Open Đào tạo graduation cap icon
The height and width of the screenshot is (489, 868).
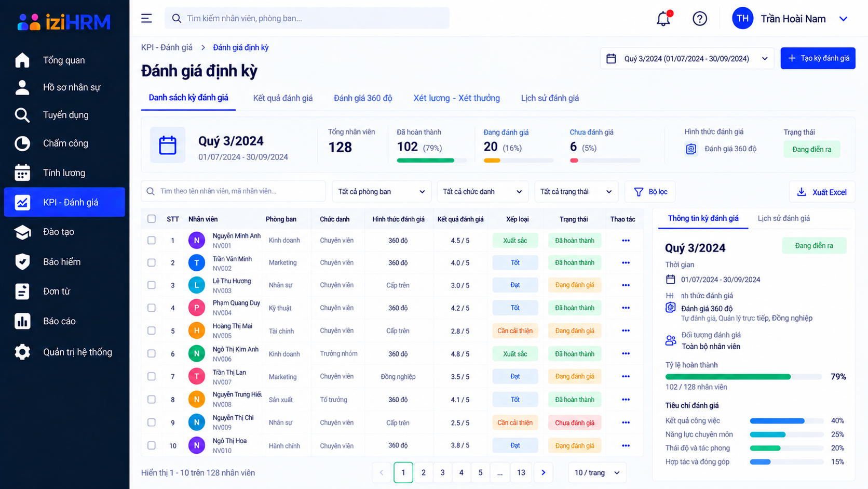click(x=22, y=232)
